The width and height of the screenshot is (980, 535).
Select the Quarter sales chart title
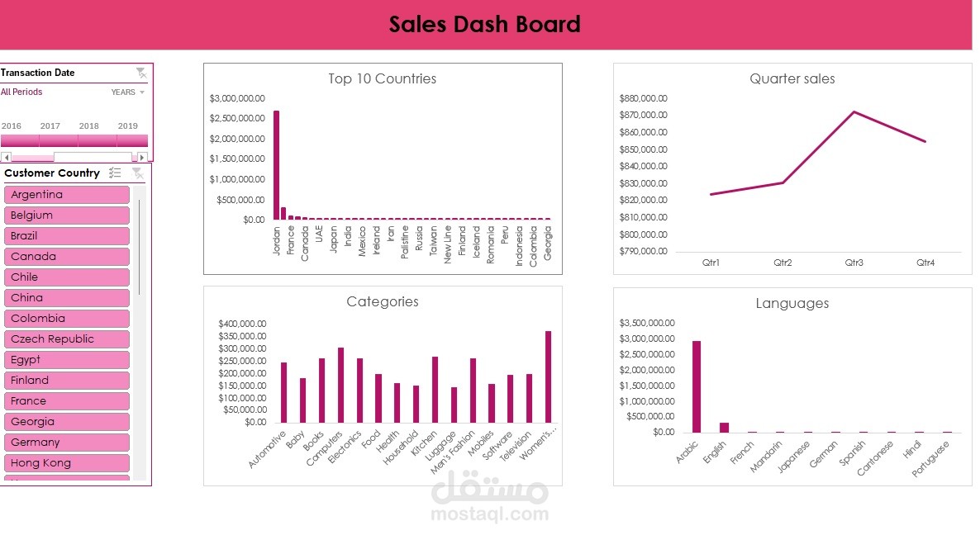tap(792, 78)
